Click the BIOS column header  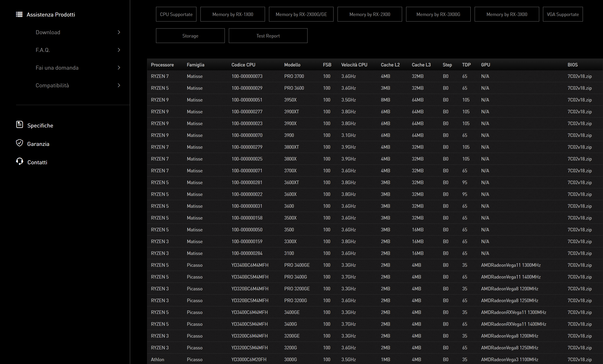(573, 65)
